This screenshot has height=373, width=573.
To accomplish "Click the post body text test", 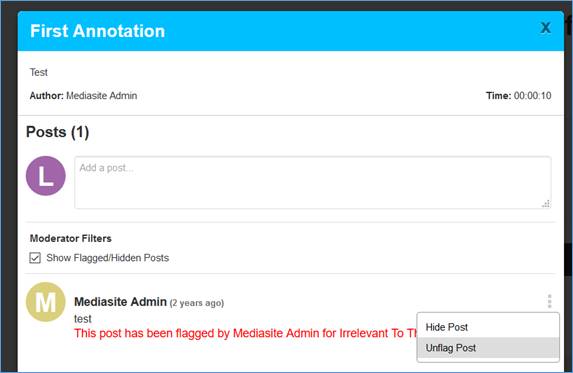I will (x=83, y=319).
